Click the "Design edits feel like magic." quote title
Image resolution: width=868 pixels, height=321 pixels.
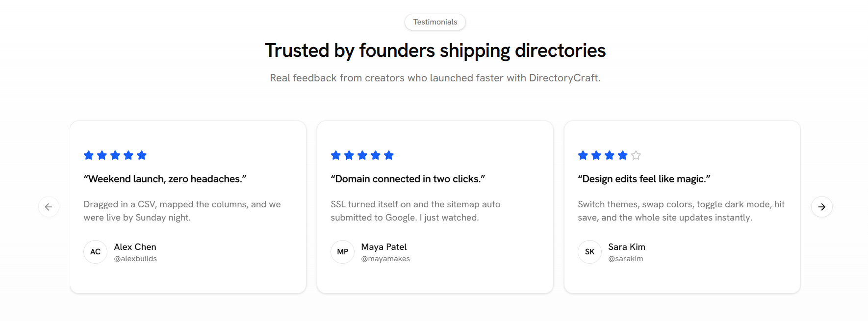pos(644,179)
